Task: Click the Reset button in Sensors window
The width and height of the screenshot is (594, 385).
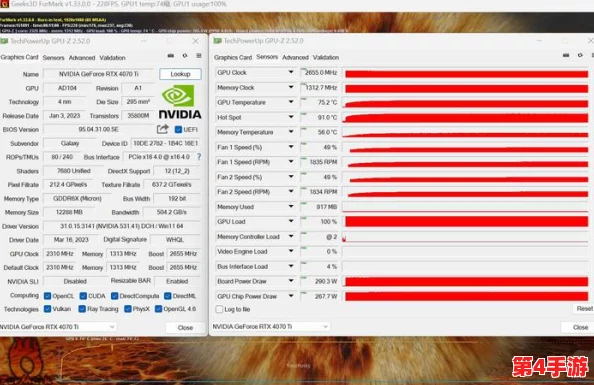Action: point(584,308)
